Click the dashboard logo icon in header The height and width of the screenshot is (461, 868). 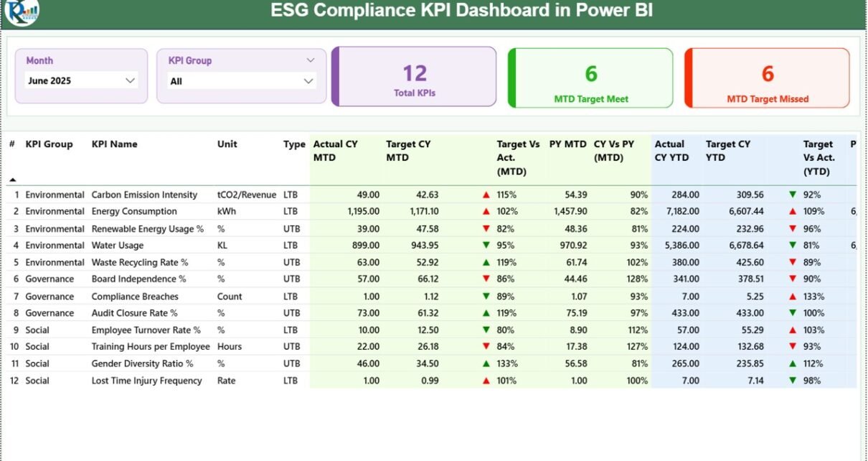pyautogui.click(x=22, y=12)
